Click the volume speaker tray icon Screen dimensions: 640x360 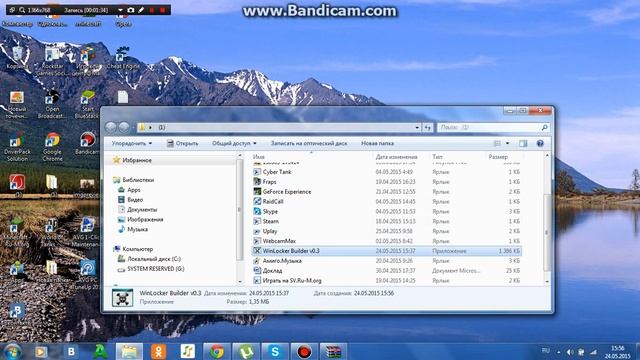pyautogui.click(x=570, y=352)
